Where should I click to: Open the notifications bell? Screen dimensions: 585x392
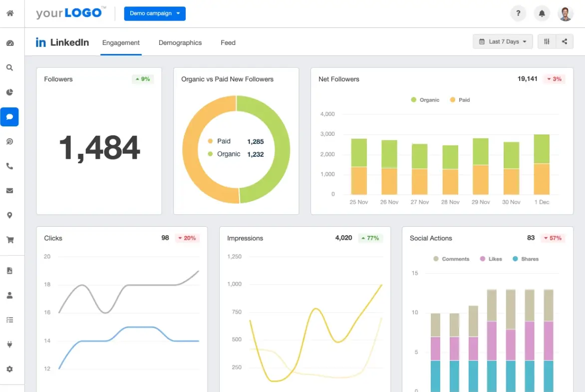(x=542, y=13)
